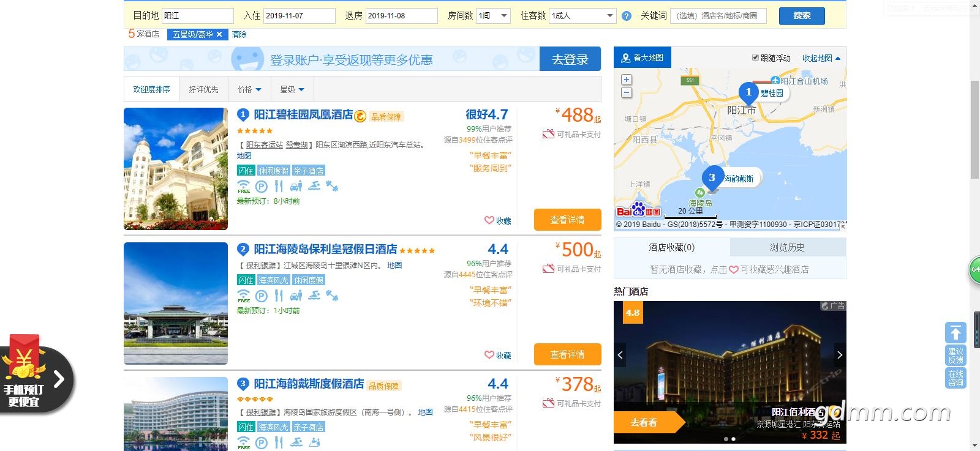Screen dimensions: 980x451
Task: Click 阳东客运站 location link
Action: [x=265, y=145]
